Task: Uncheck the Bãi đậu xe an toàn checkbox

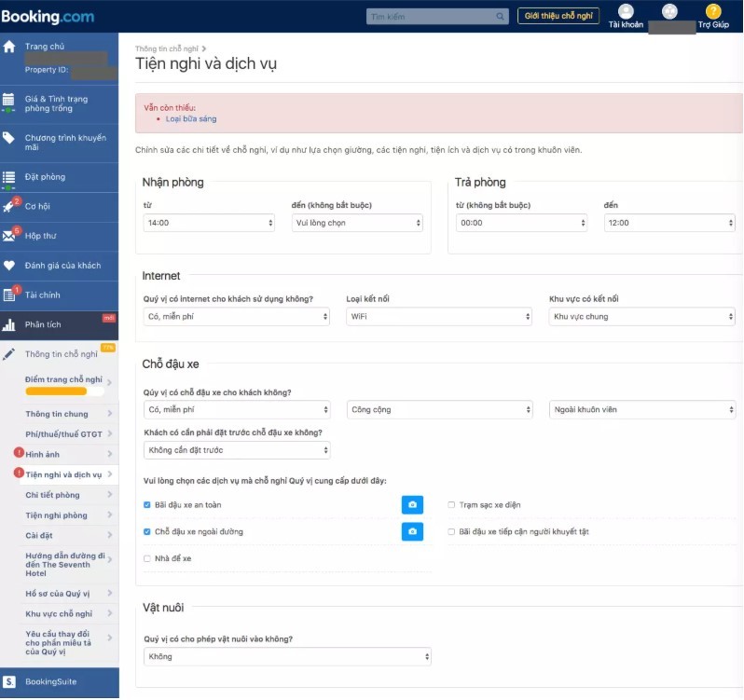Action: tap(147, 504)
